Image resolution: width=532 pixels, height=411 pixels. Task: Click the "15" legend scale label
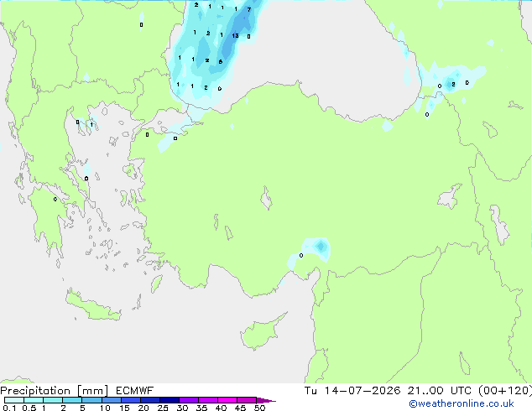tap(124, 408)
